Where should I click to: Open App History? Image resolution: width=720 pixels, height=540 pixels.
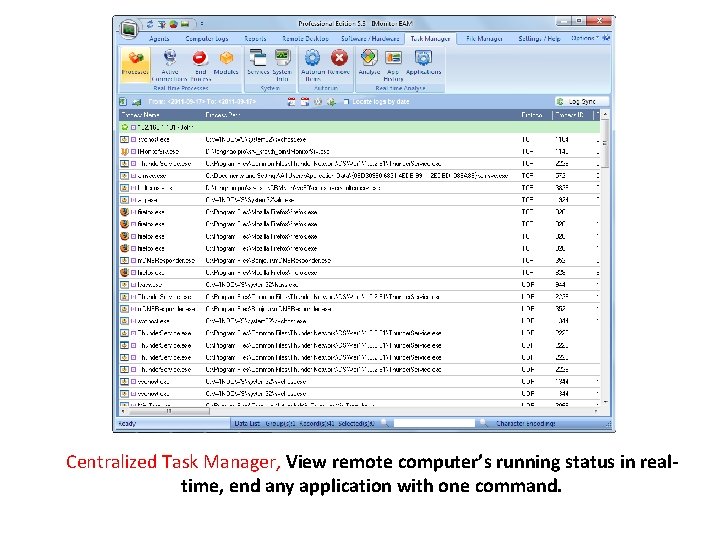click(393, 66)
